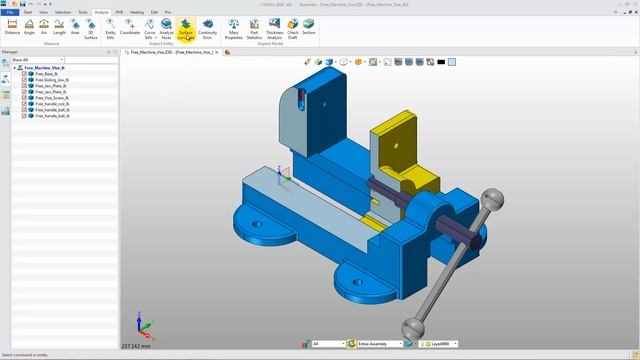The height and width of the screenshot is (360, 640).
Task: Open dropdown arrow beside green zoom-fit icon
Action: tap(379, 62)
